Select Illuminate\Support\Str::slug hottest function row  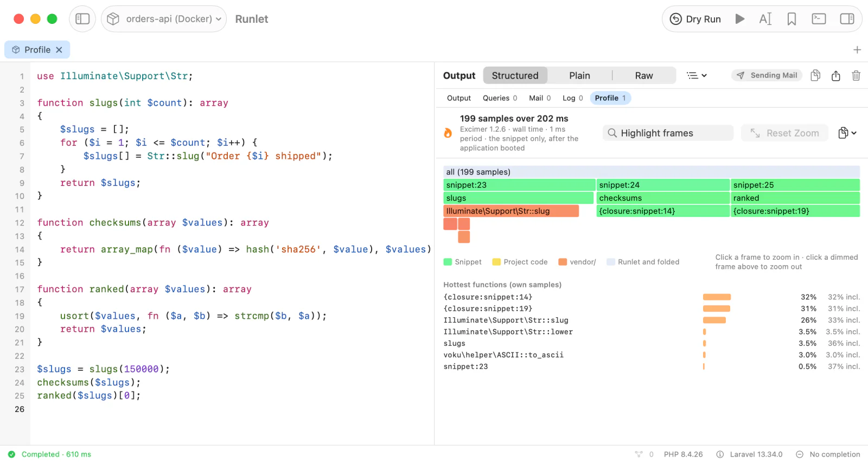tap(652, 320)
